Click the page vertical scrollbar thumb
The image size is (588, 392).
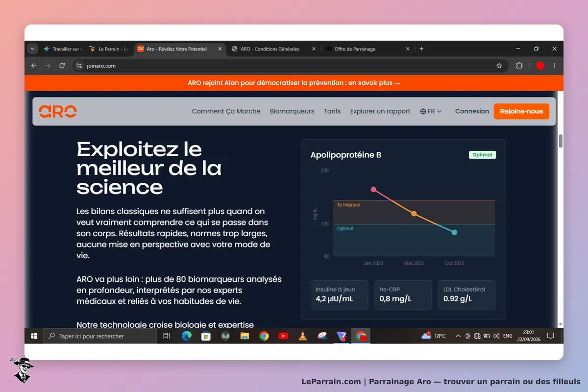(561, 141)
